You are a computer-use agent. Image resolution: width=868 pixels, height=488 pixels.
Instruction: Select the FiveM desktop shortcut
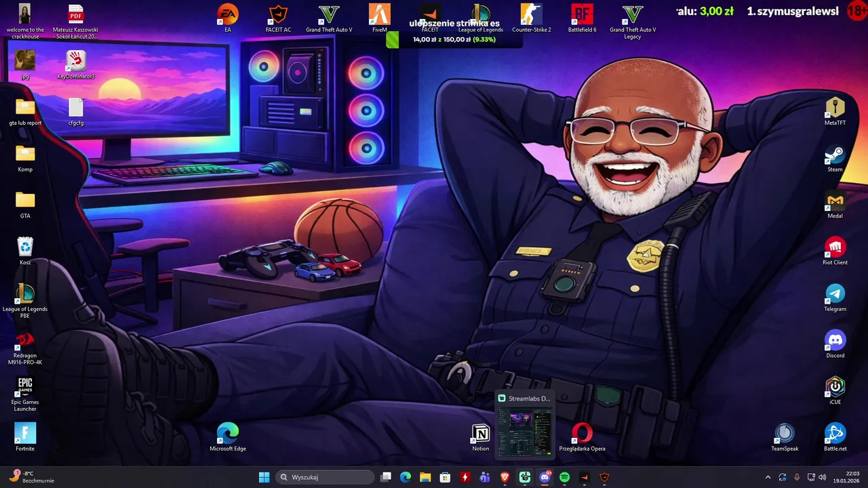pos(380,18)
